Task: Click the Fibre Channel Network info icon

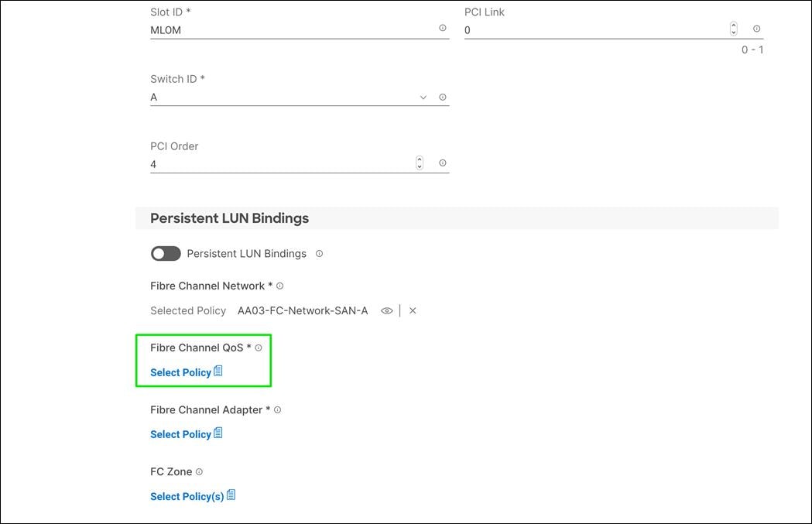Action: [x=279, y=286]
